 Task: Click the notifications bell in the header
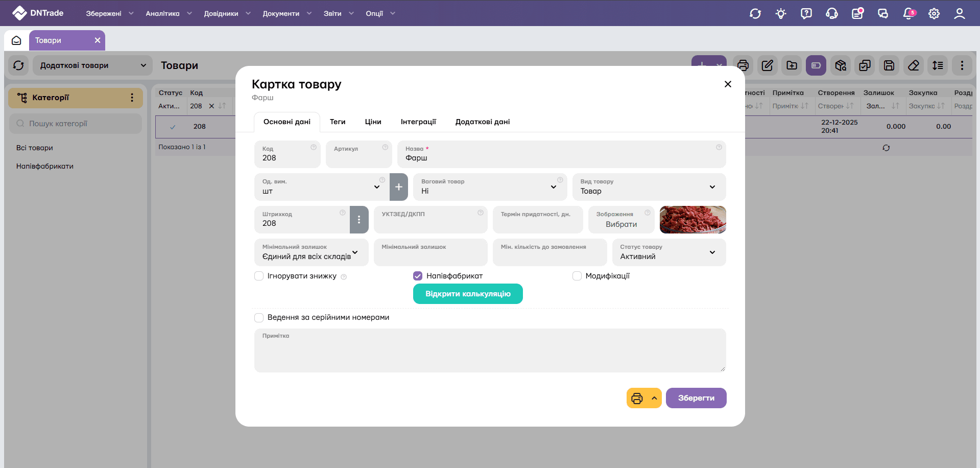pyautogui.click(x=908, y=13)
